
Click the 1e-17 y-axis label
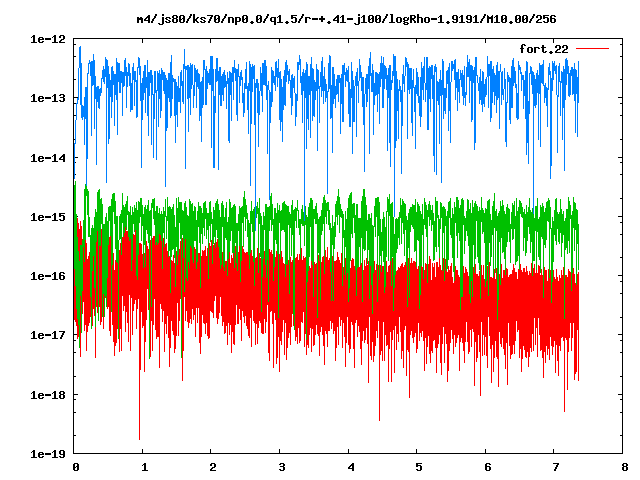click(48, 335)
